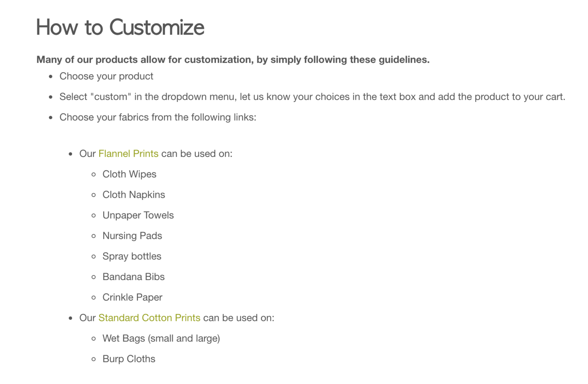Click the Choose your product bullet text
This screenshot has height=384, width=588.
coord(106,76)
